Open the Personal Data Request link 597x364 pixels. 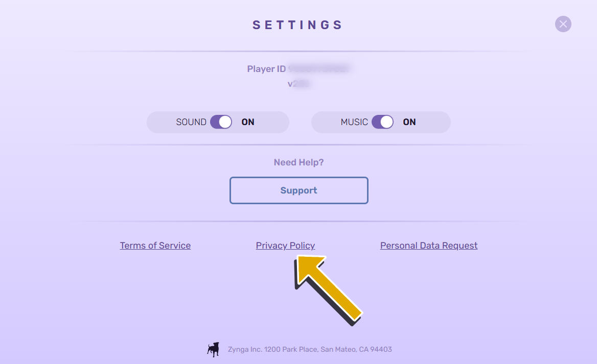(x=429, y=246)
